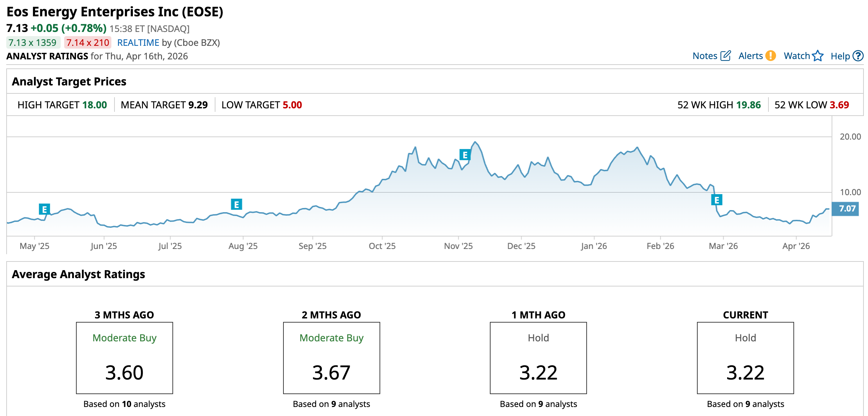Click the Help question mark icon
868x416 pixels.
pyautogui.click(x=858, y=56)
